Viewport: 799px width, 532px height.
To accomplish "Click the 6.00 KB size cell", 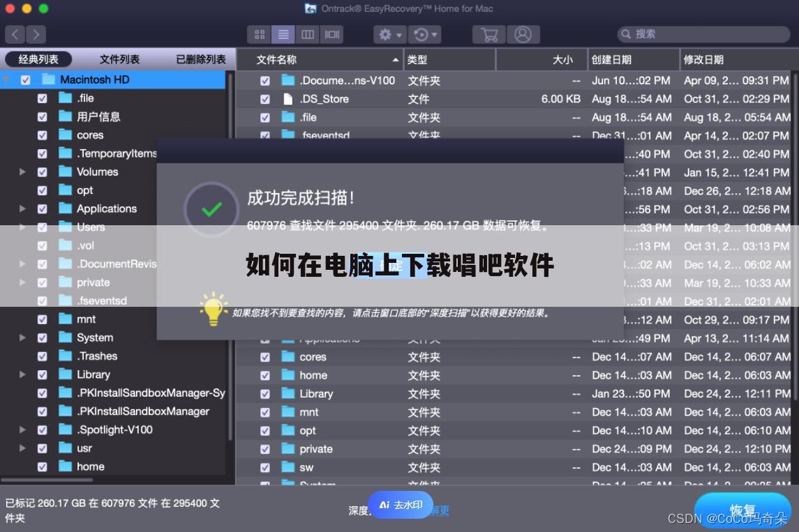I will pyautogui.click(x=560, y=99).
